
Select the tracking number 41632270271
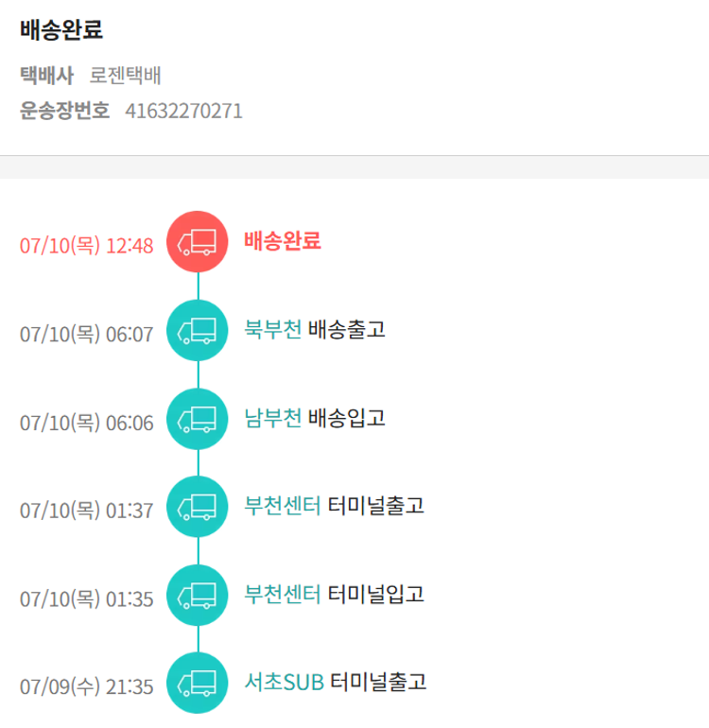[x=183, y=112]
